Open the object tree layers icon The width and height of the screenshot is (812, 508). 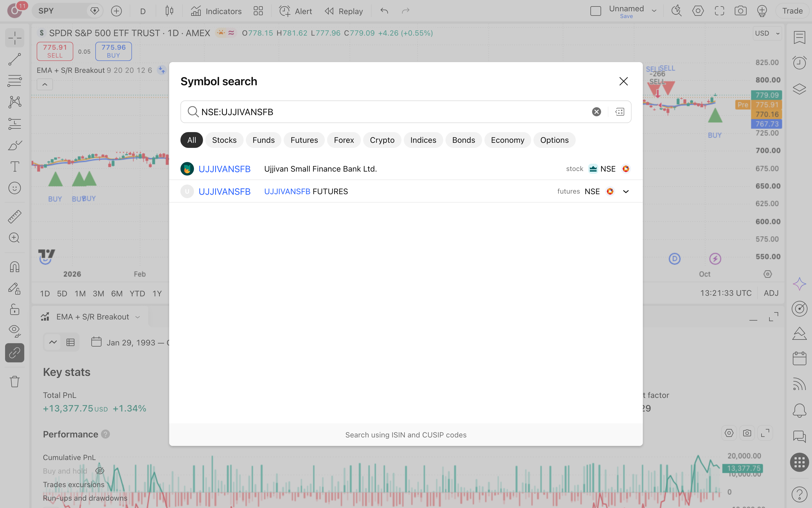(799, 89)
